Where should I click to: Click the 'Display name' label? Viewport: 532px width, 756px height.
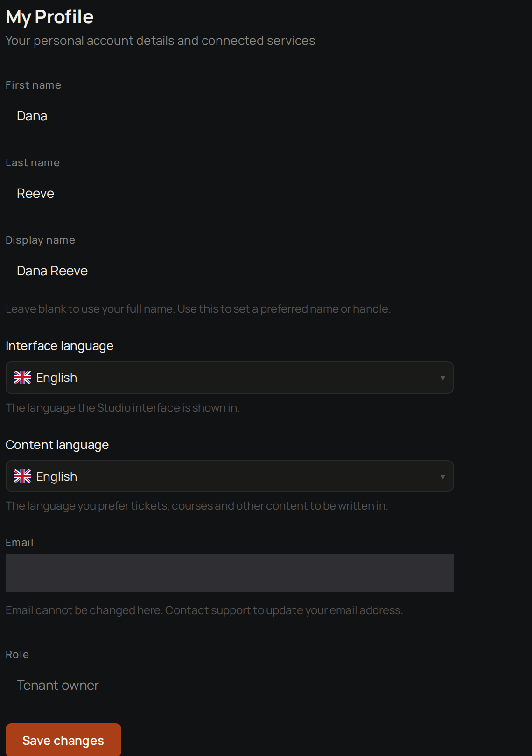coord(40,240)
